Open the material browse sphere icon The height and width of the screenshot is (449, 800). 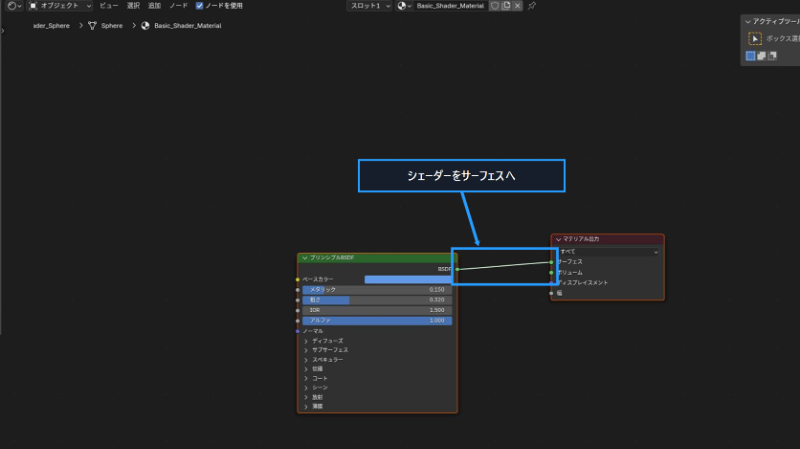[404, 6]
